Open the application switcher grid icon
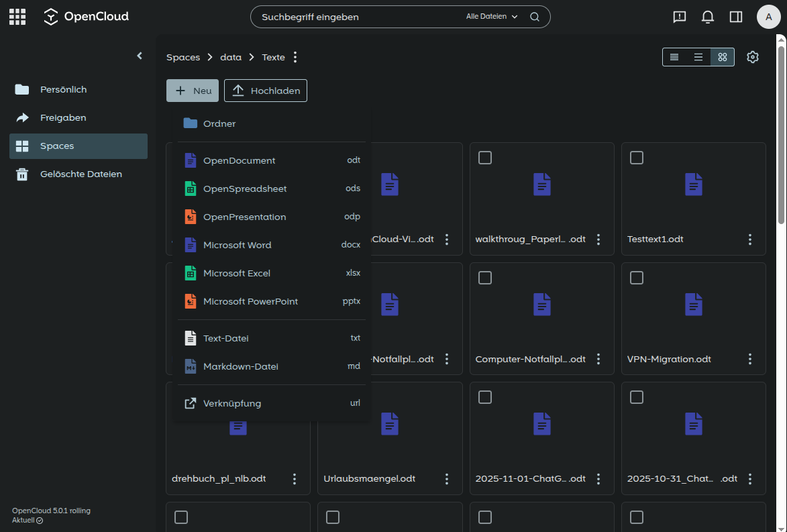787x532 pixels. pyautogui.click(x=17, y=17)
